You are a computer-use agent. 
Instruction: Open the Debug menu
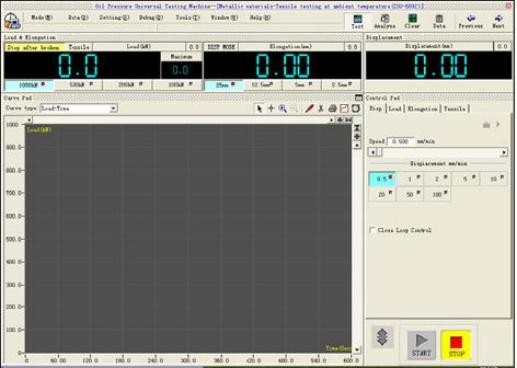(x=151, y=18)
